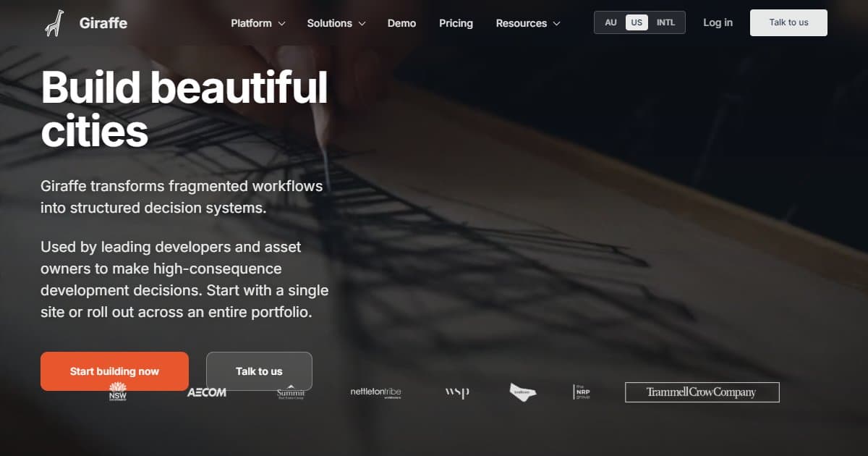Click the Summit logo
This screenshot has width=868, height=456.
291,392
